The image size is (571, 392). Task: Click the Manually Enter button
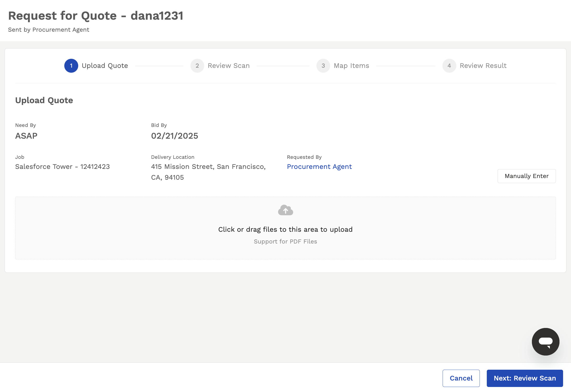tap(527, 176)
